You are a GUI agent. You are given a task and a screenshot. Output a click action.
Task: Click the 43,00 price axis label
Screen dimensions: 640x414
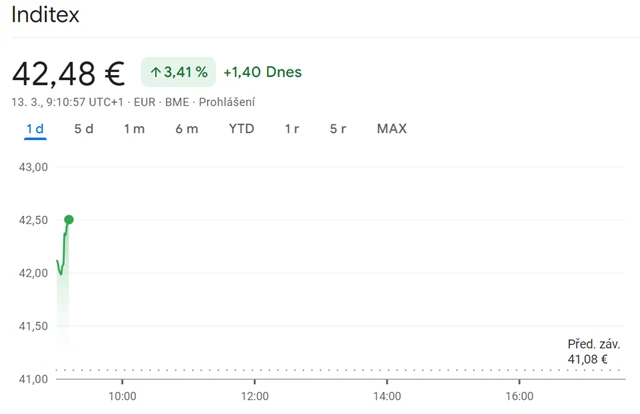[34, 167]
